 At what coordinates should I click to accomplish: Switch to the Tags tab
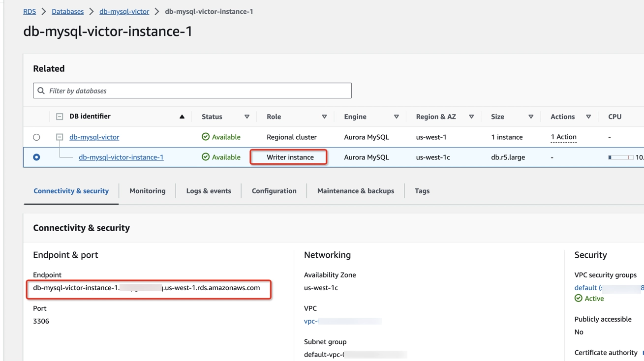pos(422,191)
